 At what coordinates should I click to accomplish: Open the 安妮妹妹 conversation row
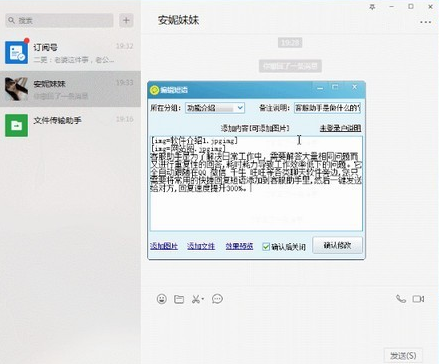pos(70,89)
